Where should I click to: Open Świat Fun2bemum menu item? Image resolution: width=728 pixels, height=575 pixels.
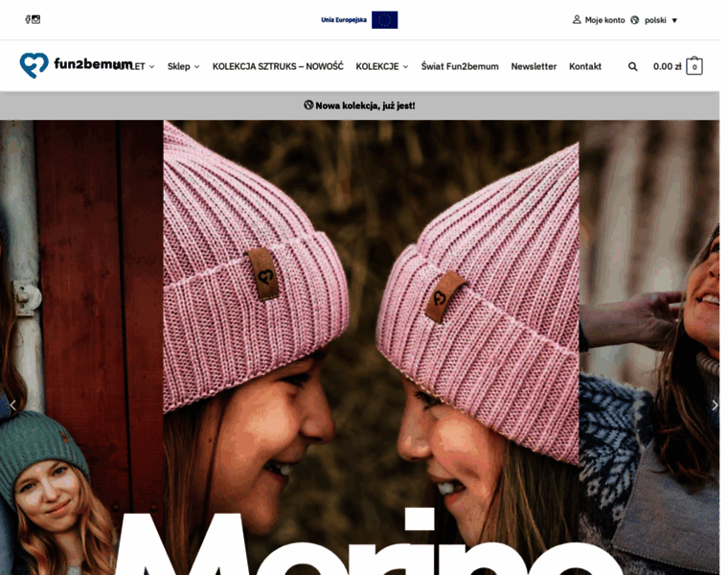[460, 66]
